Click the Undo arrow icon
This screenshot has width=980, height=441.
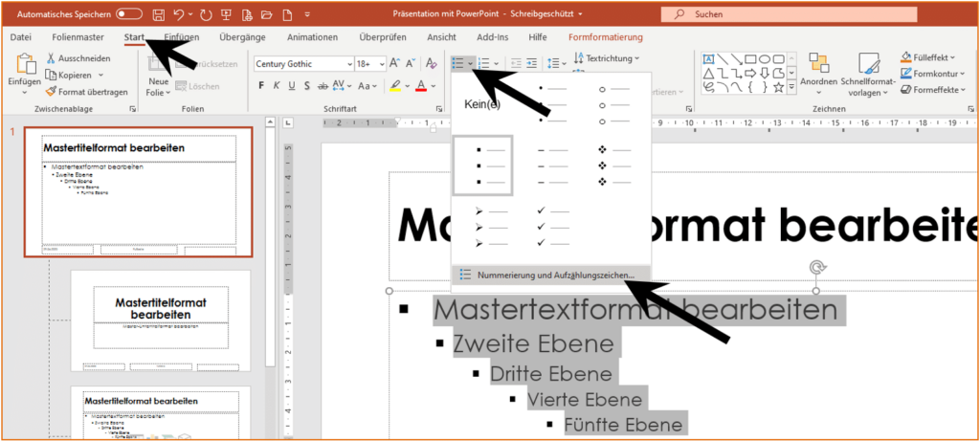tap(179, 13)
